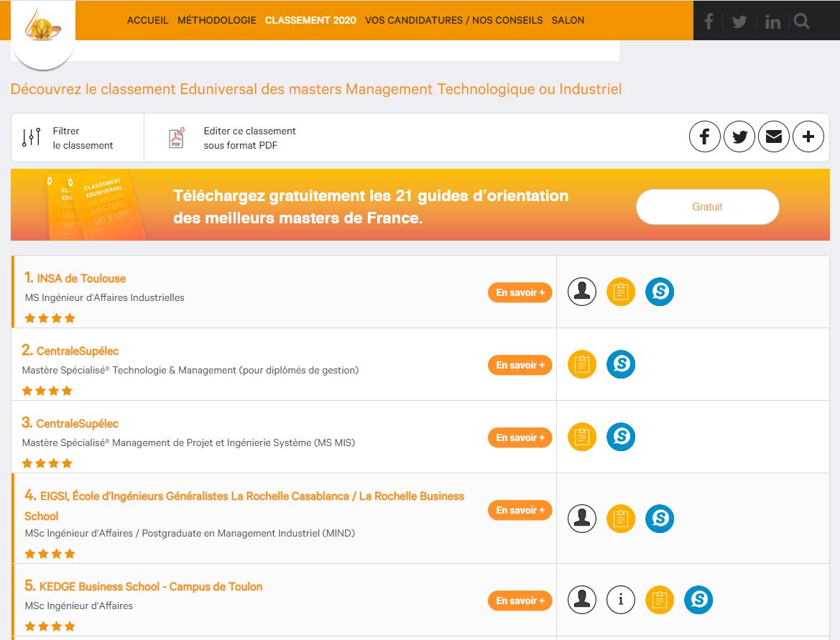This screenshot has height=640, width=840.
Task: Click clipboard icon for EIGSI row
Action: click(x=621, y=519)
